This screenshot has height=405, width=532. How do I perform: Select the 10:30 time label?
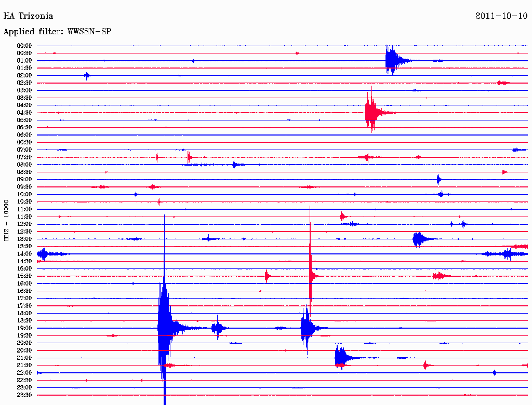(24, 202)
